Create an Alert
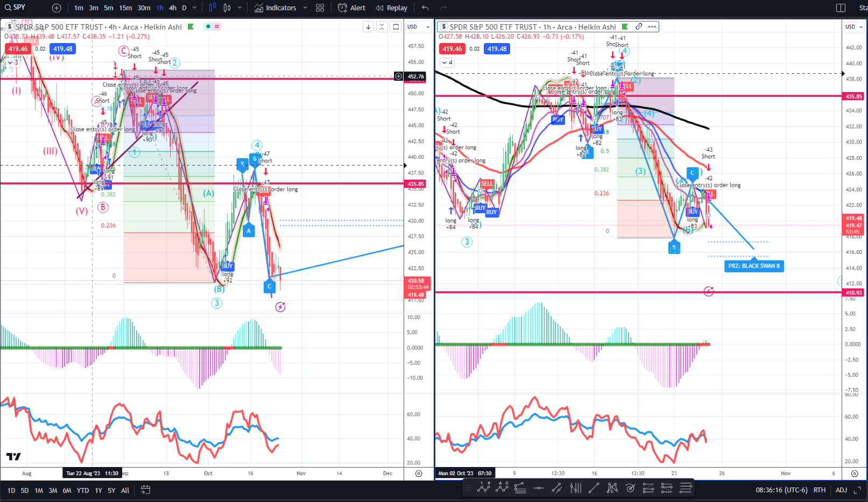 (x=351, y=8)
